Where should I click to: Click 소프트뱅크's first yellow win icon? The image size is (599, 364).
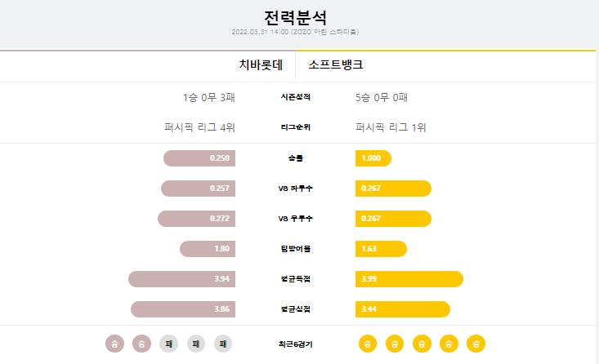pos(368,344)
